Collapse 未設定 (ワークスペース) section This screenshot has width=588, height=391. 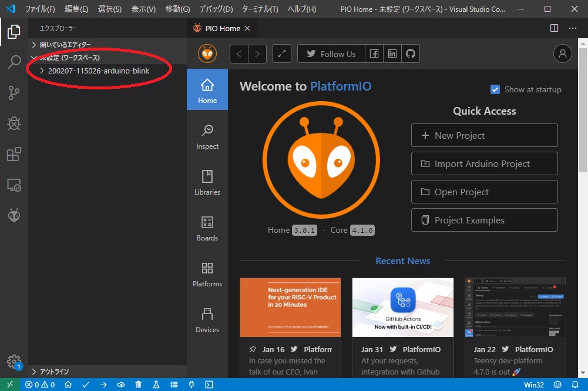[107, 58]
